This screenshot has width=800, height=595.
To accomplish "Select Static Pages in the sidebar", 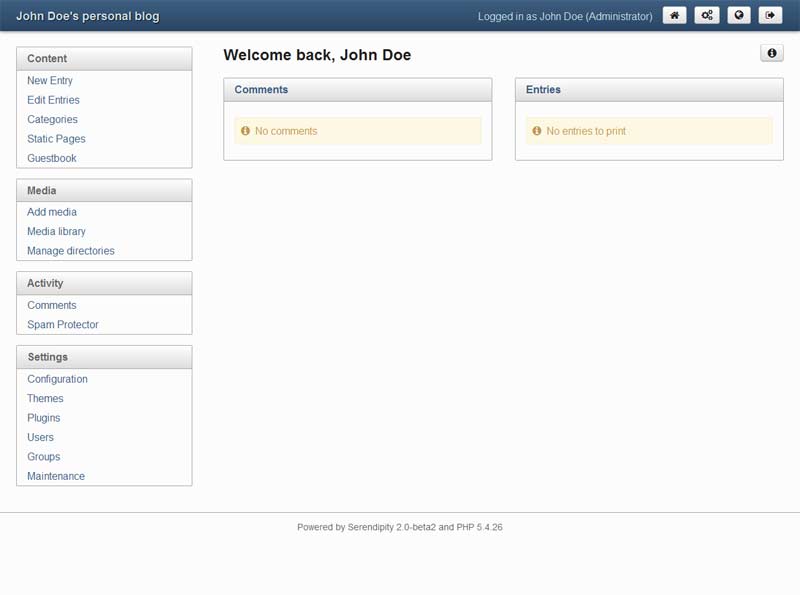I will point(56,139).
